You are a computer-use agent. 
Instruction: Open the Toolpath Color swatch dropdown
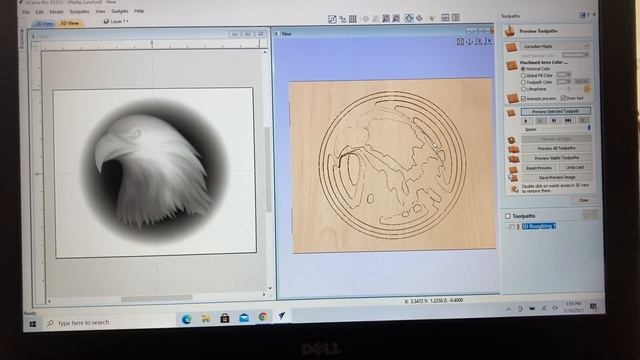[564, 82]
